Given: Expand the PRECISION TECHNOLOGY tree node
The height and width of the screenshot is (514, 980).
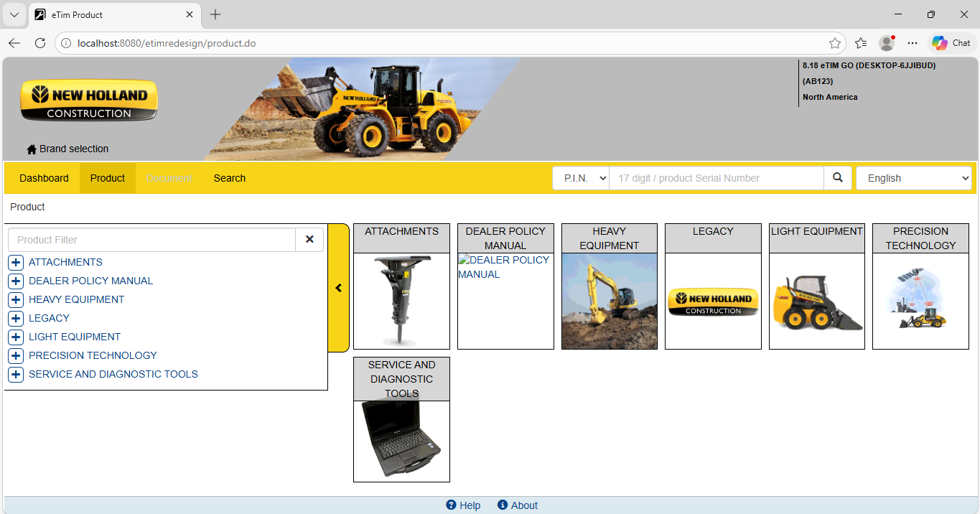Looking at the screenshot, I should (16, 356).
